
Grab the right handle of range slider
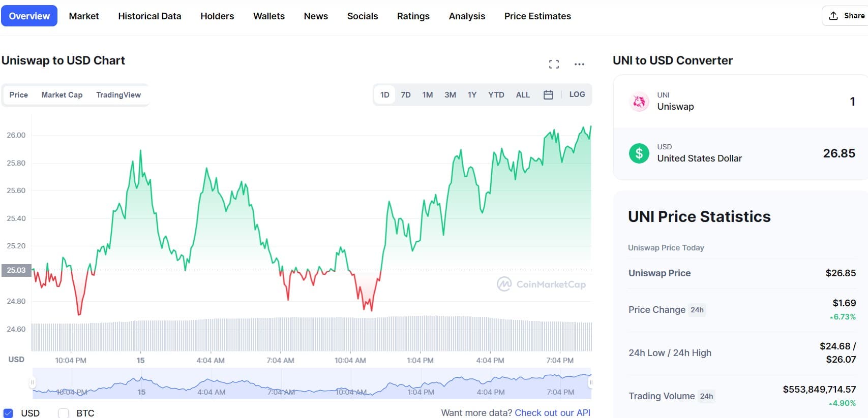click(591, 382)
